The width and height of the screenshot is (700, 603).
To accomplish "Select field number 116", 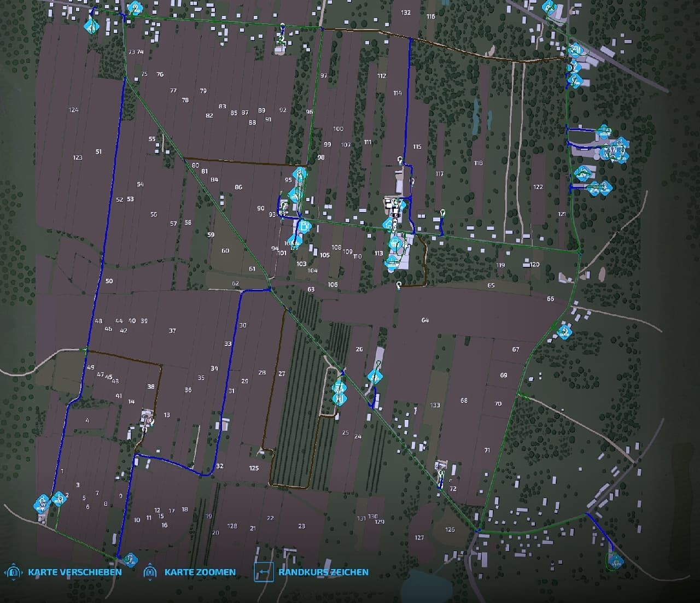I will tap(431, 16).
